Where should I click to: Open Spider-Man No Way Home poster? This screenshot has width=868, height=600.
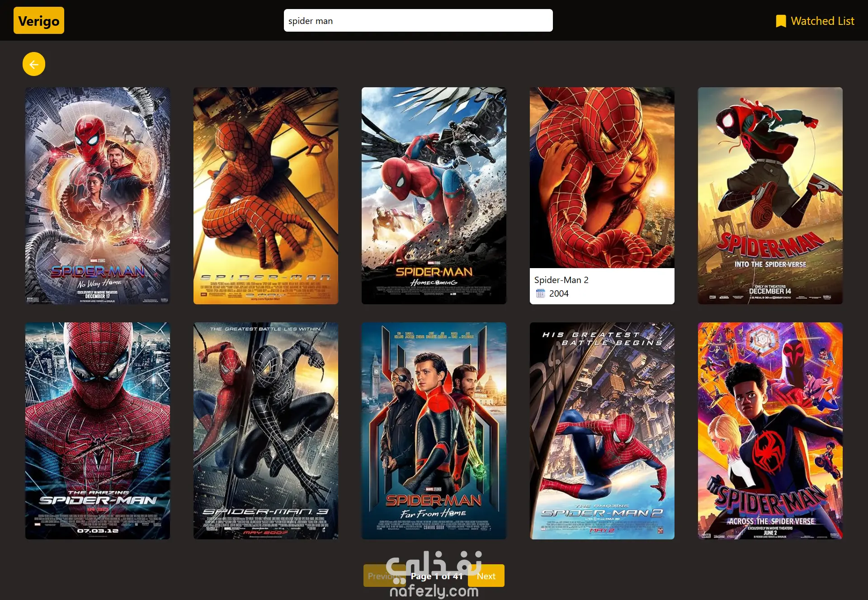pyautogui.click(x=98, y=195)
